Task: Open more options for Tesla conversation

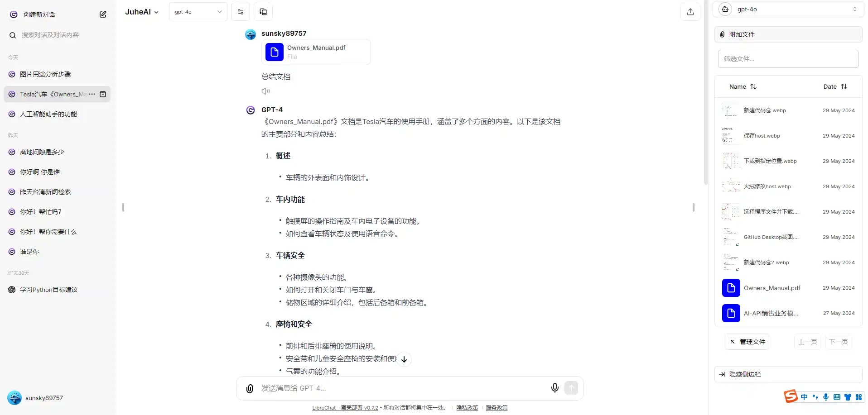Action: coord(92,94)
